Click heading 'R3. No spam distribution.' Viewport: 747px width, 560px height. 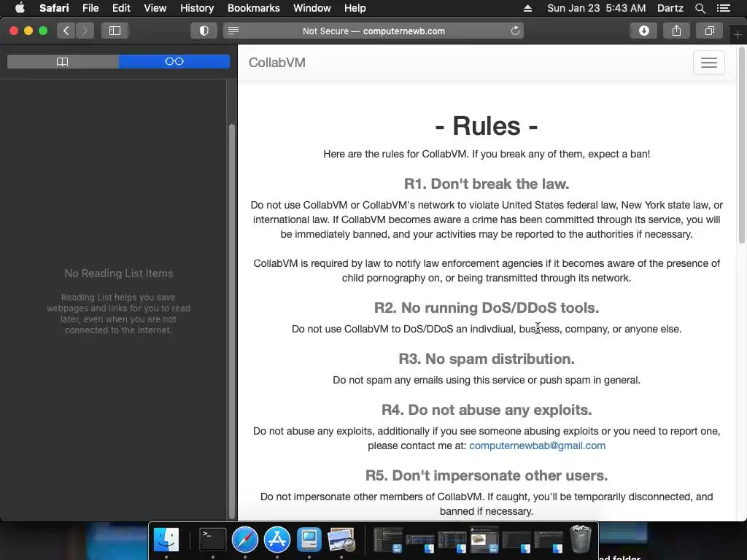tap(487, 359)
